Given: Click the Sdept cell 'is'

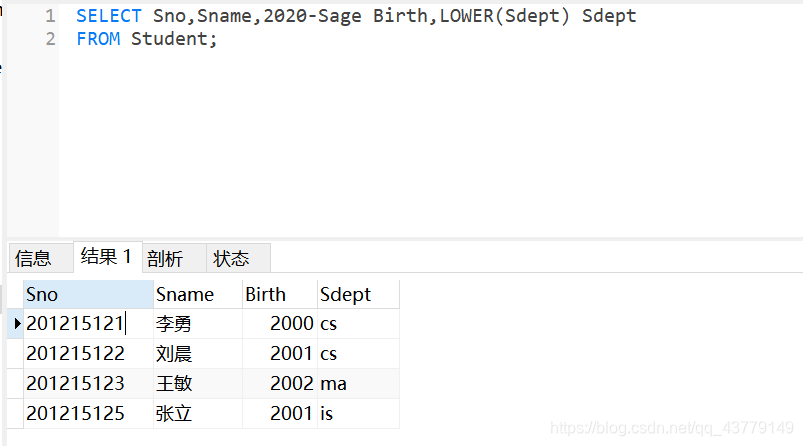Looking at the screenshot, I should [x=358, y=413].
